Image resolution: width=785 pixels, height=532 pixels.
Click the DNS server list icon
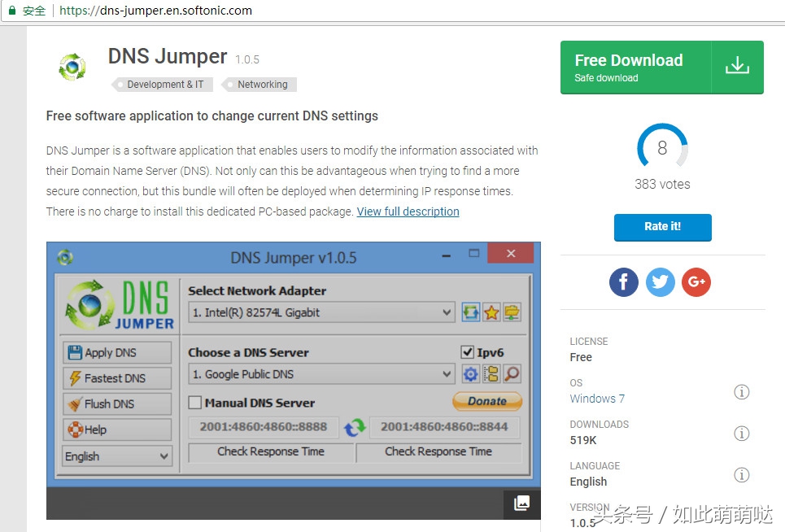point(491,374)
